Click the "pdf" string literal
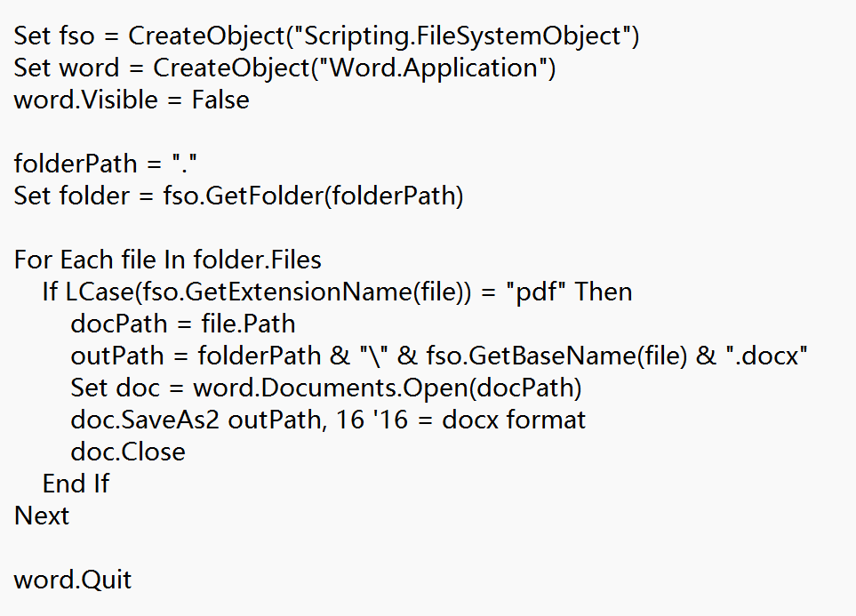 [542, 292]
